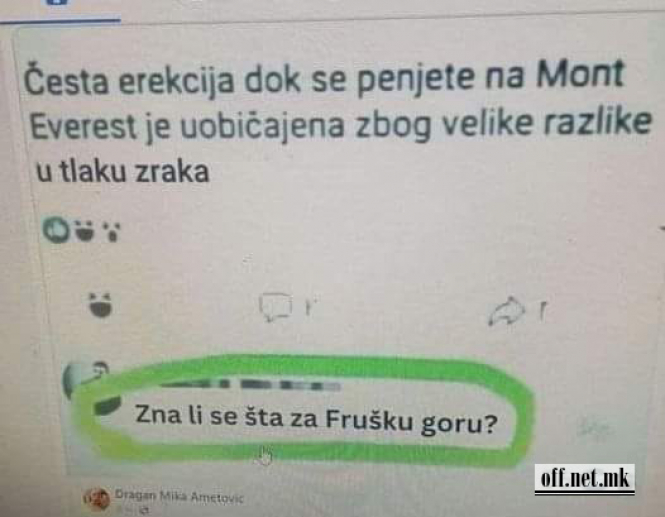The height and width of the screenshot is (517, 665).
Task: Click the small dark badge beside the comment
Action: tap(107, 406)
